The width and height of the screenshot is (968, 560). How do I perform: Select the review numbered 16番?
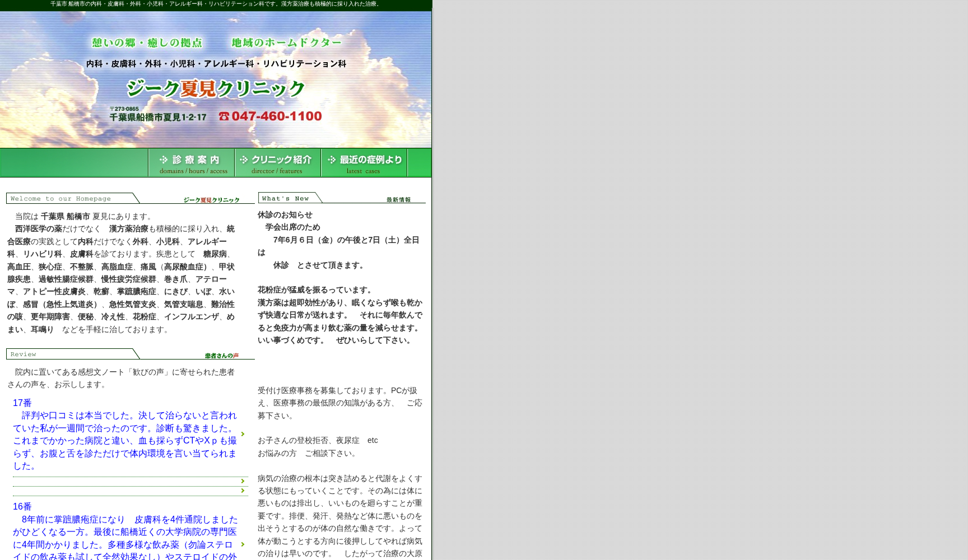click(x=22, y=506)
